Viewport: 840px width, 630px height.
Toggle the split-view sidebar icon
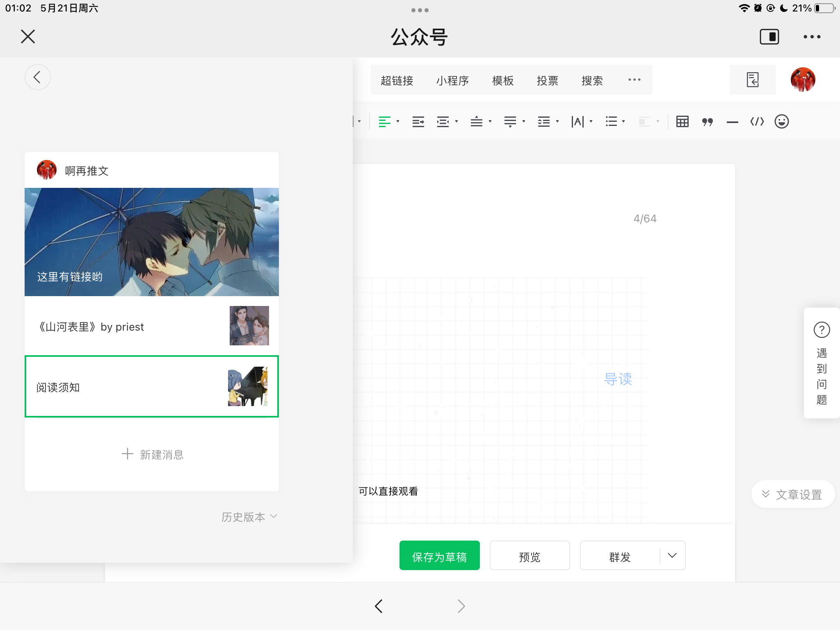coord(769,37)
